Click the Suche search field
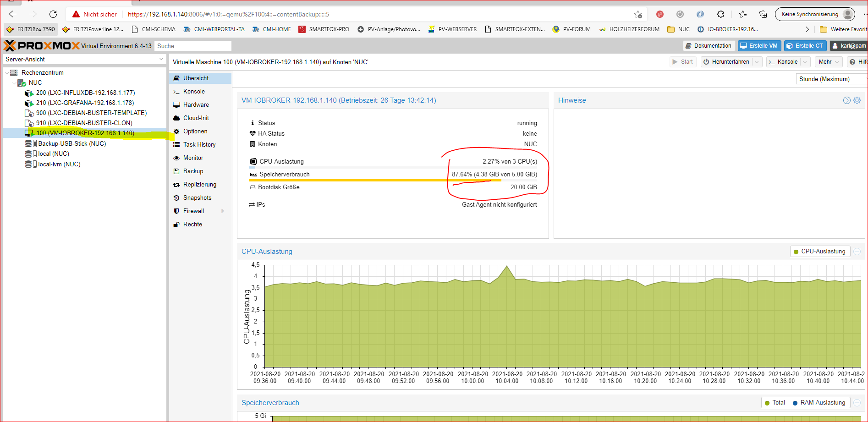 tap(192, 46)
